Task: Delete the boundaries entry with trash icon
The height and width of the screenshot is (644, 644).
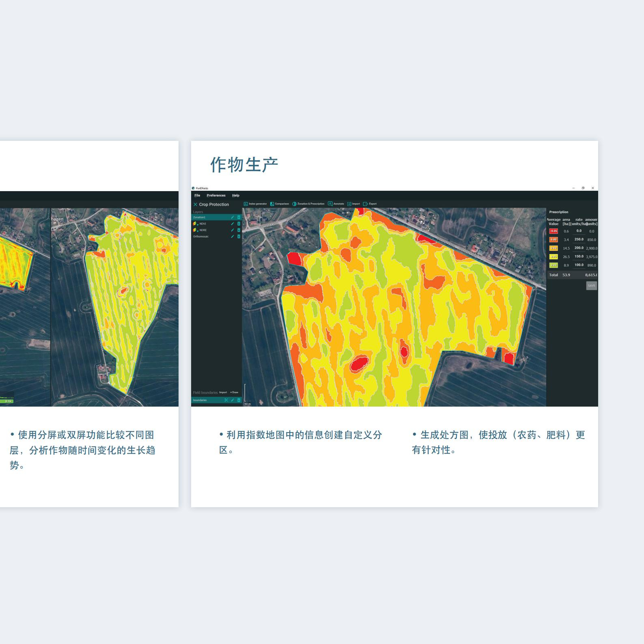Action: click(239, 400)
